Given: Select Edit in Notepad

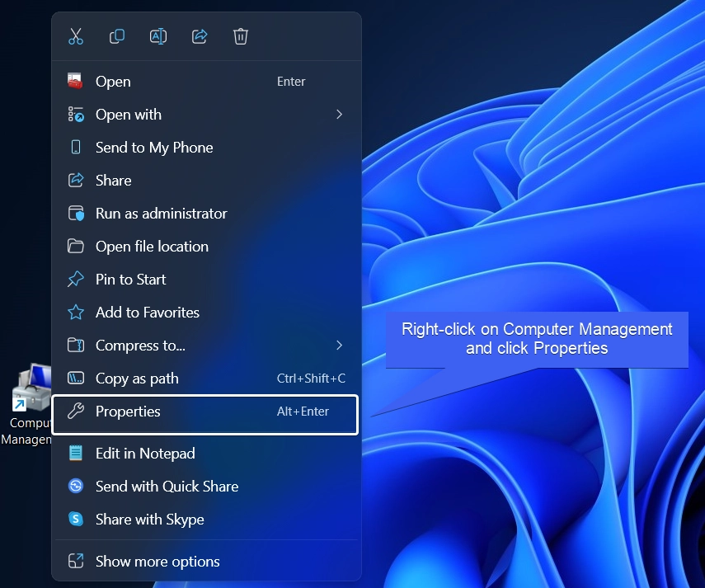Looking at the screenshot, I should pyautogui.click(x=206, y=453).
